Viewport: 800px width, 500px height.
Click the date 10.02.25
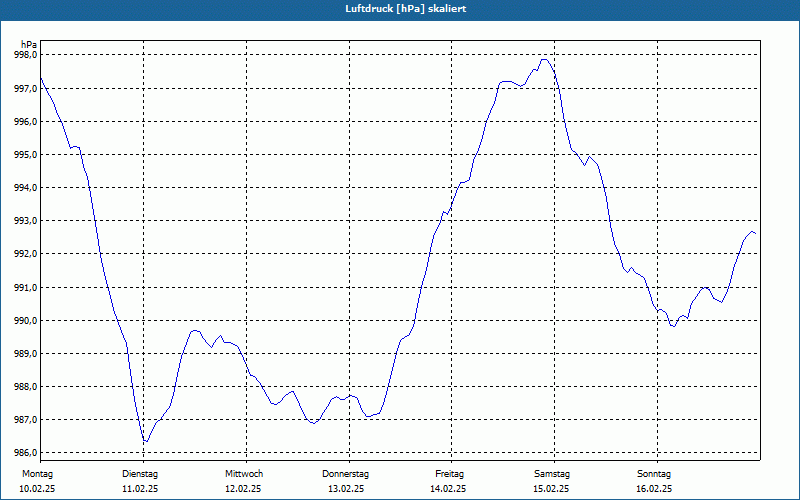coord(37,489)
